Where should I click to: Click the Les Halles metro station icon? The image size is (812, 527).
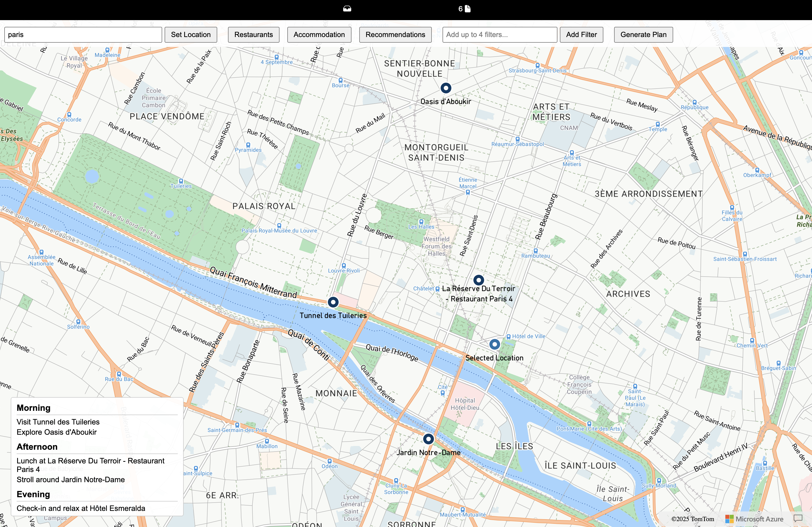coord(421,222)
